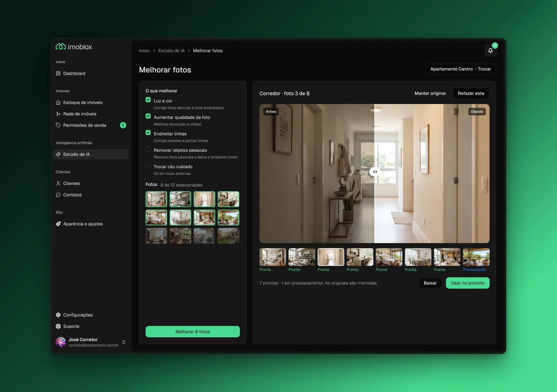Uncheck Aumentar qualidade da foto checkbox
Viewport: 557px width, 392px height.
pos(148,116)
